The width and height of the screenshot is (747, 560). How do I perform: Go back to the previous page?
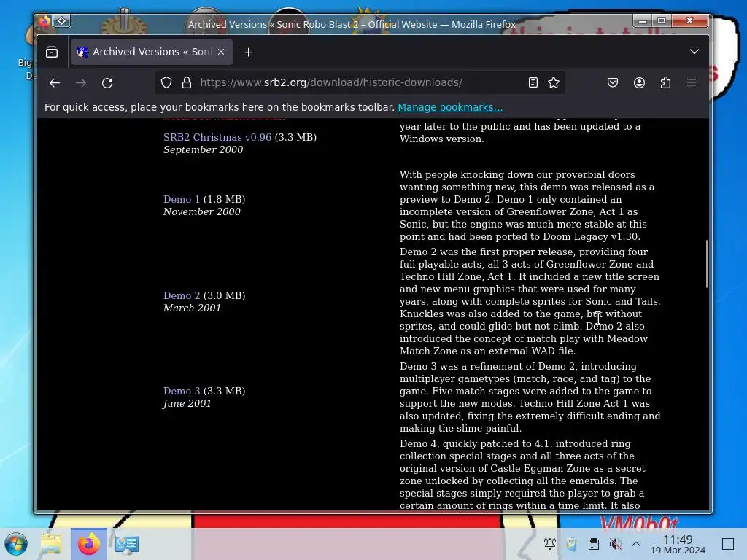pyautogui.click(x=55, y=83)
